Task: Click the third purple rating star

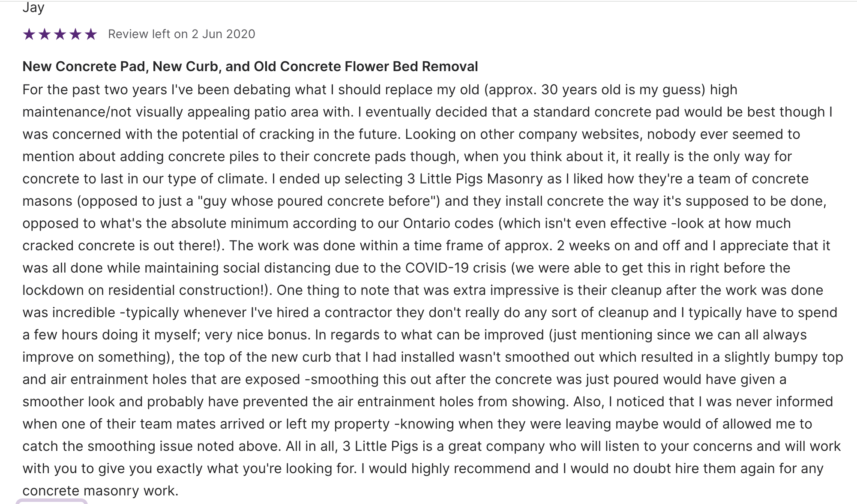Action: [x=60, y=34]
